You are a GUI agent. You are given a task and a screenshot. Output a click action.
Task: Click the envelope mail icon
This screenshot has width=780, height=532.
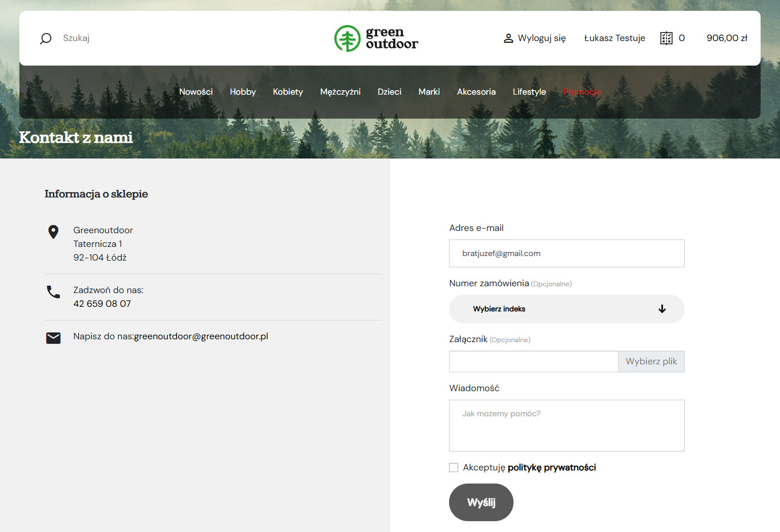pyautogui.click(x=53, y=338)
